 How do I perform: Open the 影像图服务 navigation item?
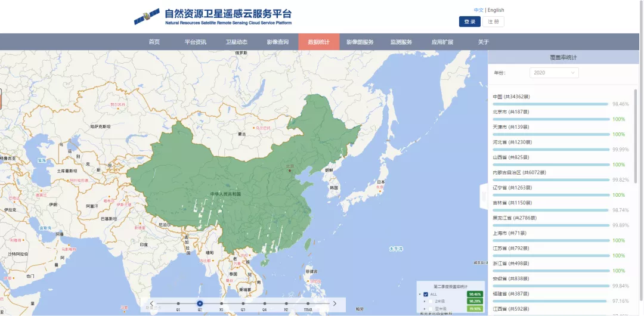[x=360, y=42]
